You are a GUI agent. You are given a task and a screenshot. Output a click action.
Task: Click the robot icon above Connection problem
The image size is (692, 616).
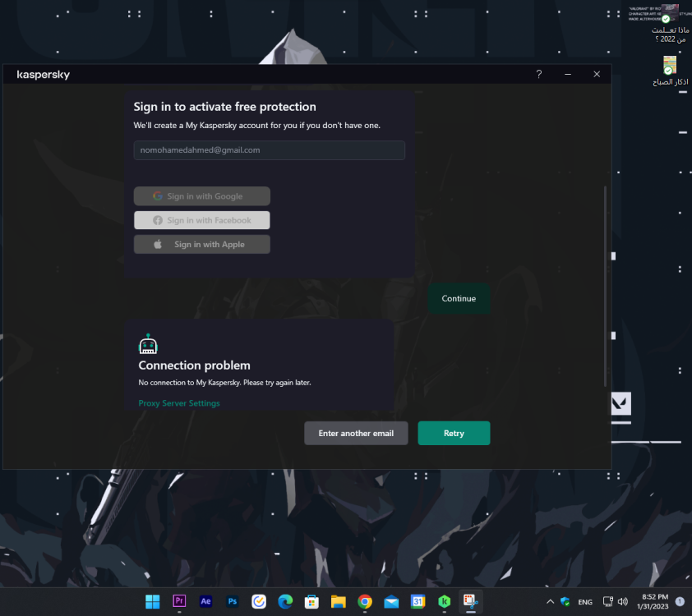pyautogui.click(x=148, y=344)
